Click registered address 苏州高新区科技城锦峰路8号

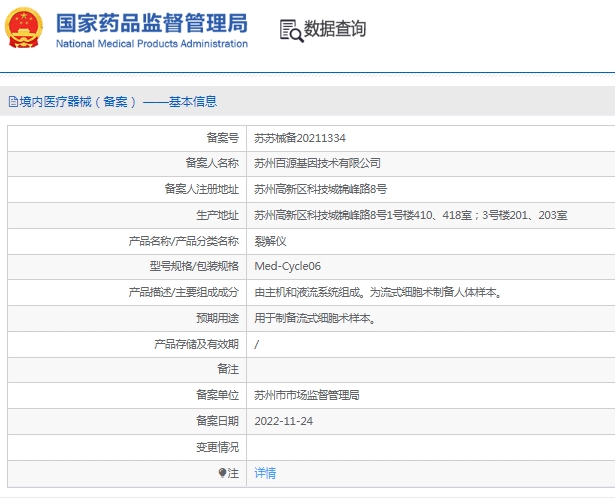coord(320,189)
